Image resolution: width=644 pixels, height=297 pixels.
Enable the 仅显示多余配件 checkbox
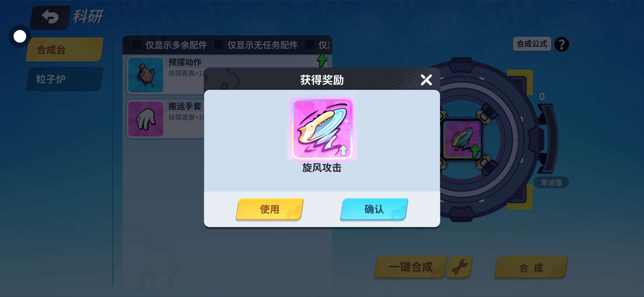pos(137,45)
